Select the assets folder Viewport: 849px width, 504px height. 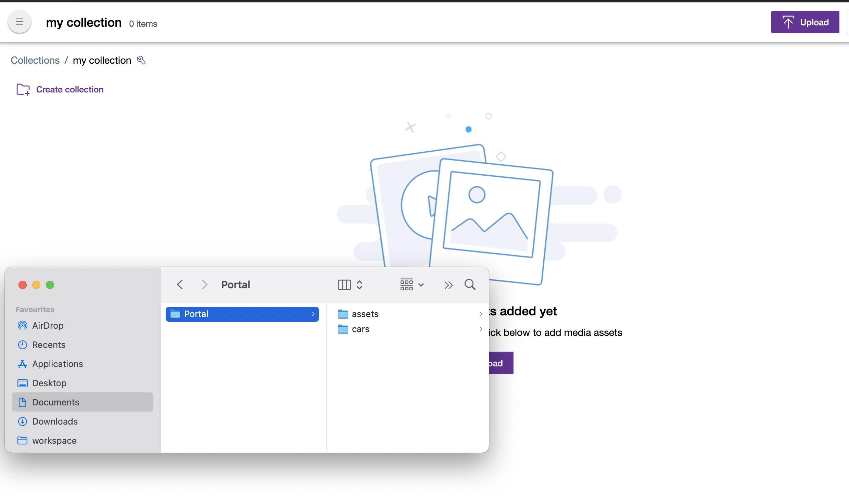click(x=365, y=314)
